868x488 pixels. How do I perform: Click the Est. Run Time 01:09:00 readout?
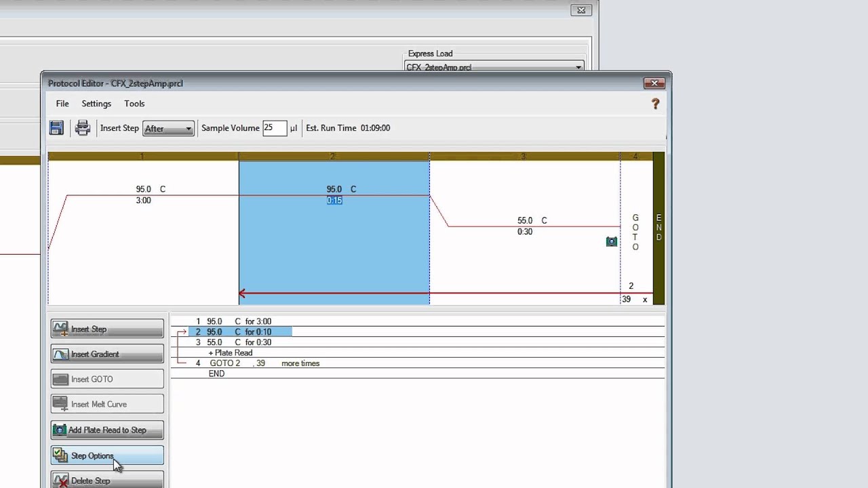(348, 127)
